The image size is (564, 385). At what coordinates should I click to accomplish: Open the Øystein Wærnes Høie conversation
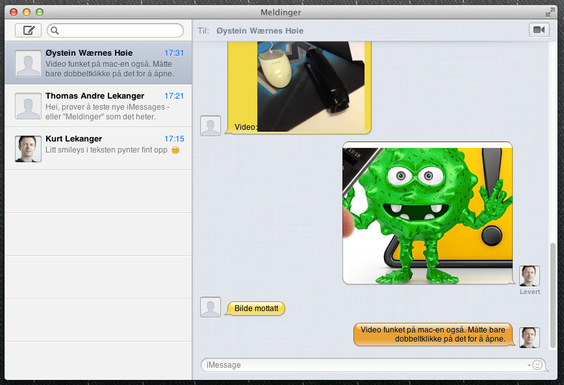[99, 63]
